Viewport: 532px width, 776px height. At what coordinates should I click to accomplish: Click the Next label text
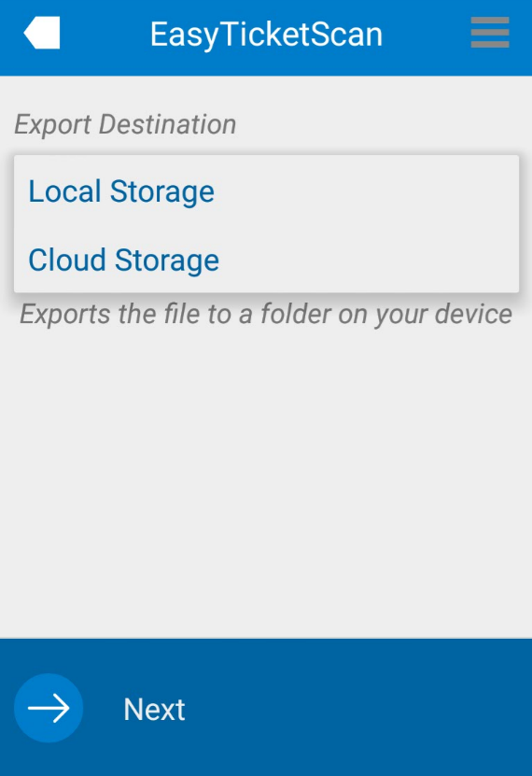pyautogui.click(x=154, y=709)
